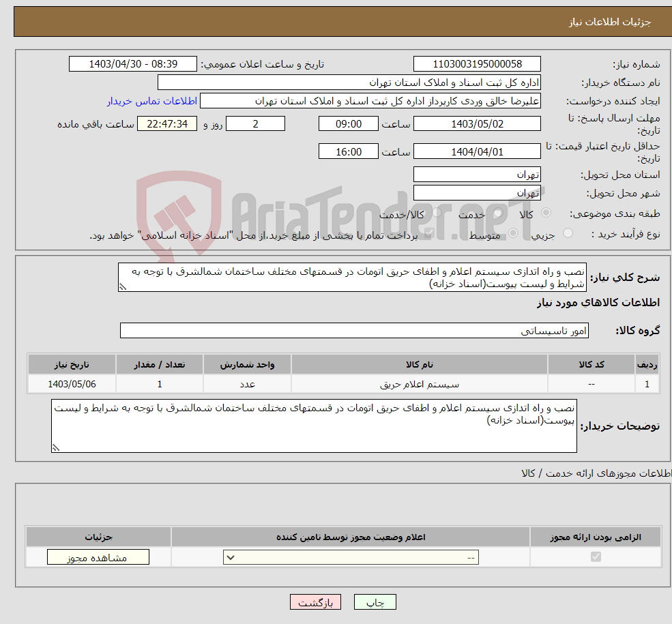Viewport: 672px width, 624px height.
Task: Select the متوسط purchase type radio
Action: tap(513, 233)
